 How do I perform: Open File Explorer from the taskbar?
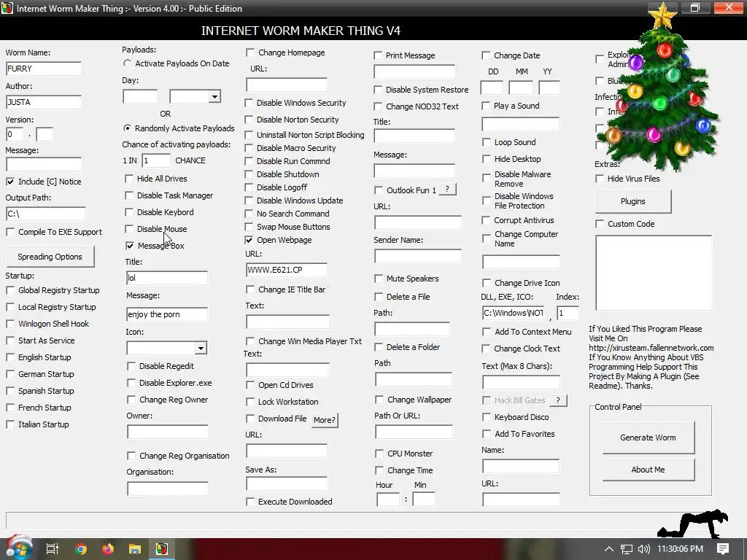pyautogui.click(x=135, y=549)
